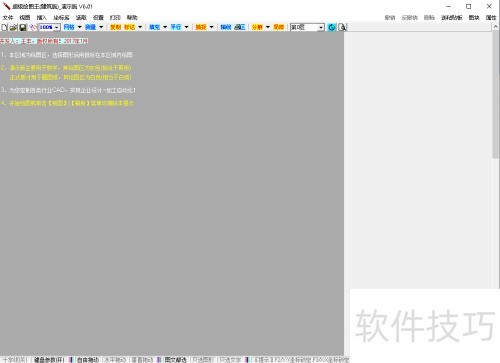Open the 文件 menu
The height and width of the screenshot is (363, 500).
coord(8,17)
